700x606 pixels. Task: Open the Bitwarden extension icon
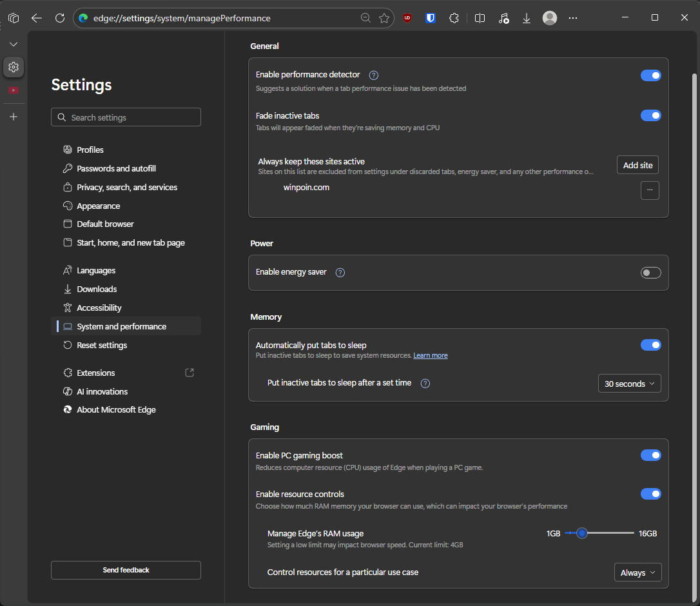point(431,18)
